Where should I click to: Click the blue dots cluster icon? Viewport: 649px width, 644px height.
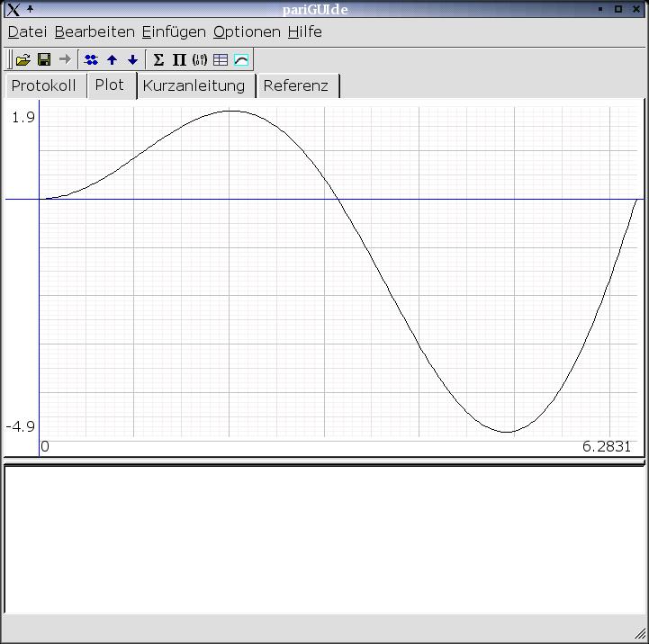click(x=91, y=60)
